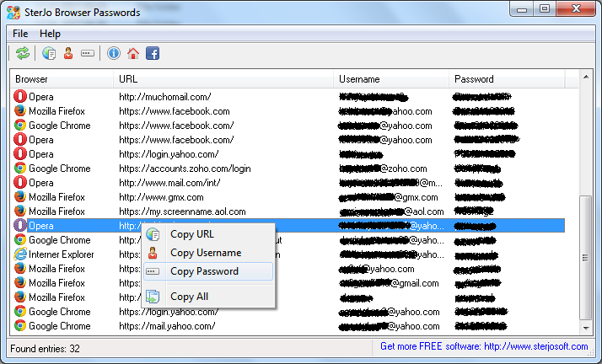Click the Firefox icon in the aol.com row
Screen dimensions: 602x364
click(x=20, y=211)
